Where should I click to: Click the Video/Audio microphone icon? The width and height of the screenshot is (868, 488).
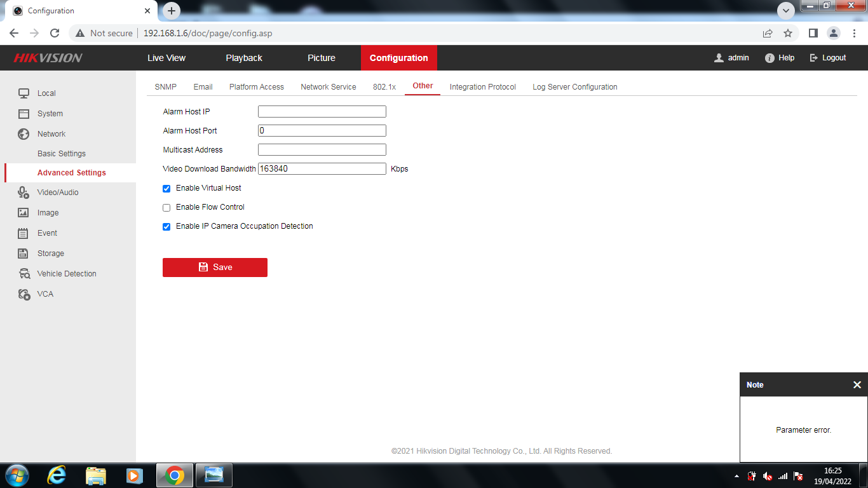click(x=24, y=193)
